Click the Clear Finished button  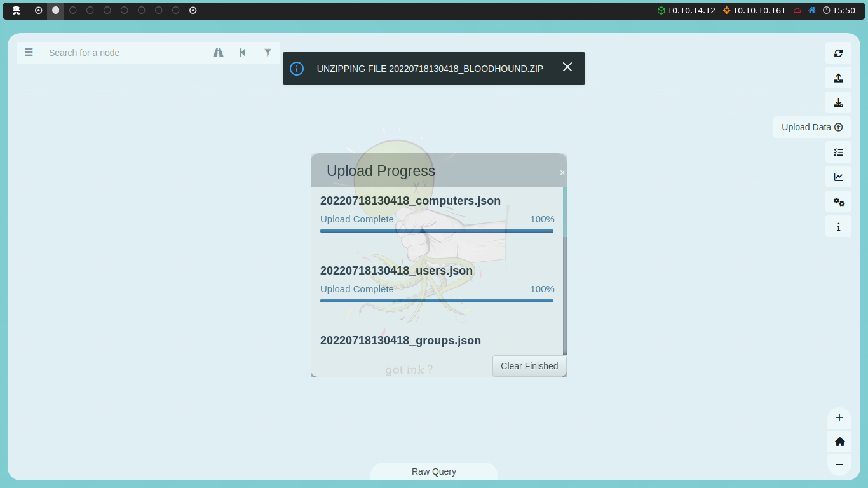pyautogui.click(x=529, y=366)
